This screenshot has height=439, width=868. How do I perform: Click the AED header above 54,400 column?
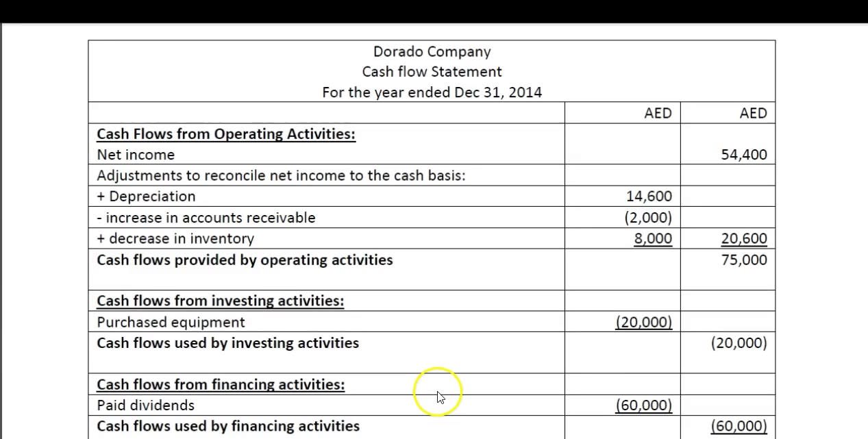(x=754, y=113)
